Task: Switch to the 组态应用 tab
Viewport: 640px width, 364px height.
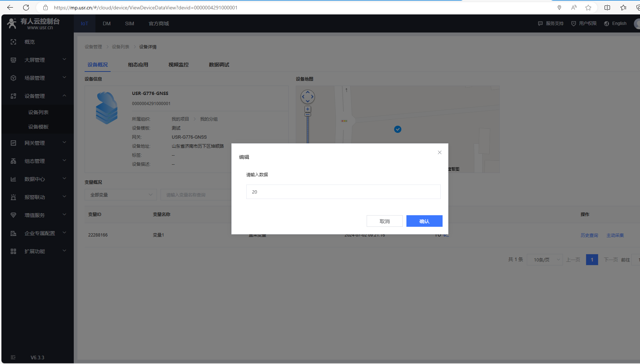Action: point(138,65)
